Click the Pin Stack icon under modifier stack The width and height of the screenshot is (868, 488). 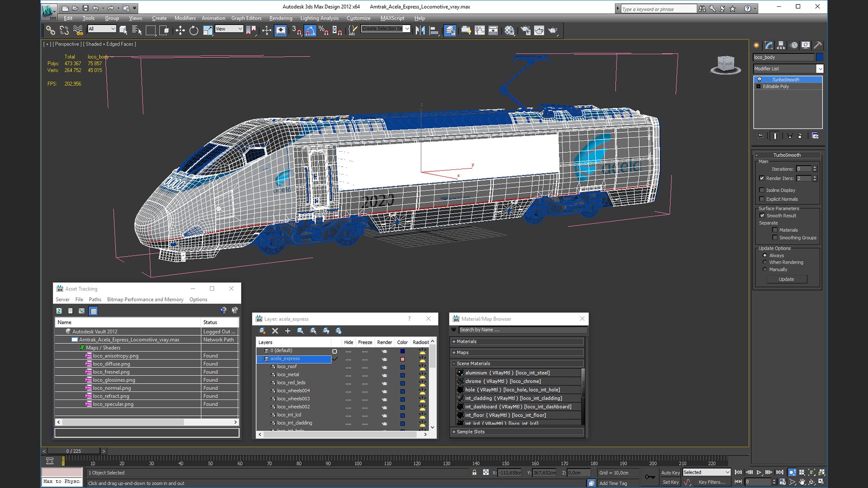(x=760, y=136)
